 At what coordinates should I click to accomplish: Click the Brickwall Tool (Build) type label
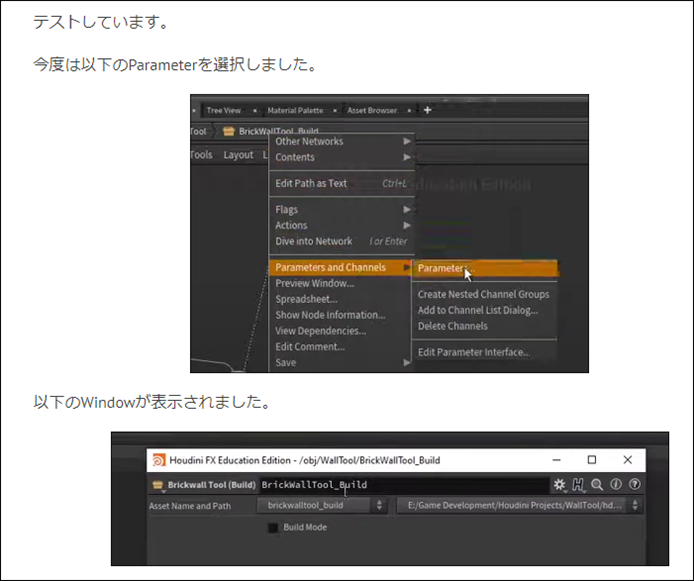click(x=212, y=485)
